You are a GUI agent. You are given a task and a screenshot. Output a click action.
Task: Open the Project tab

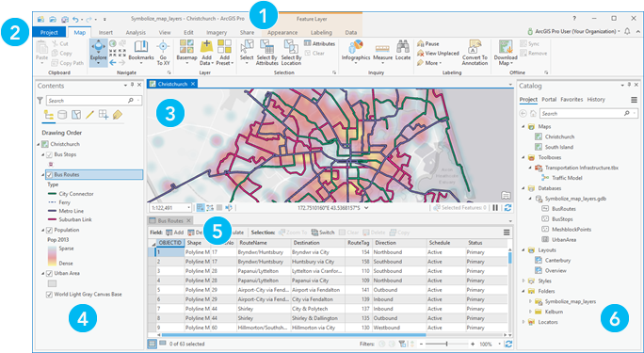tap(49, 32)
